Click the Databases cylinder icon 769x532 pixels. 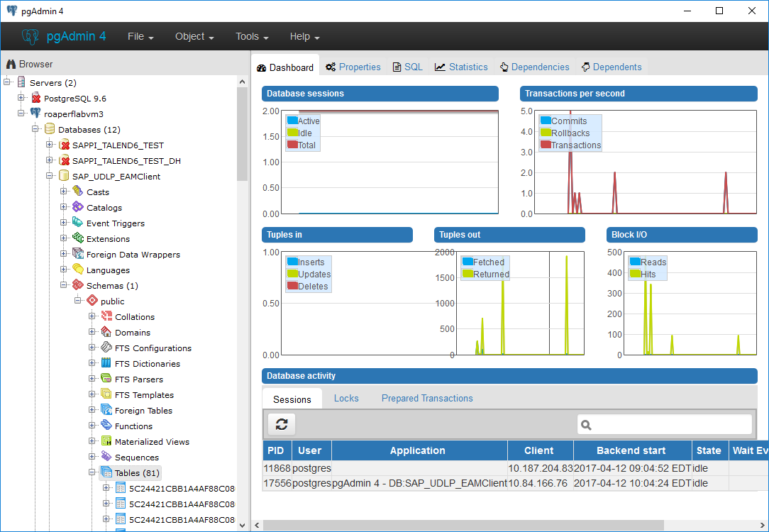(50, 129)
